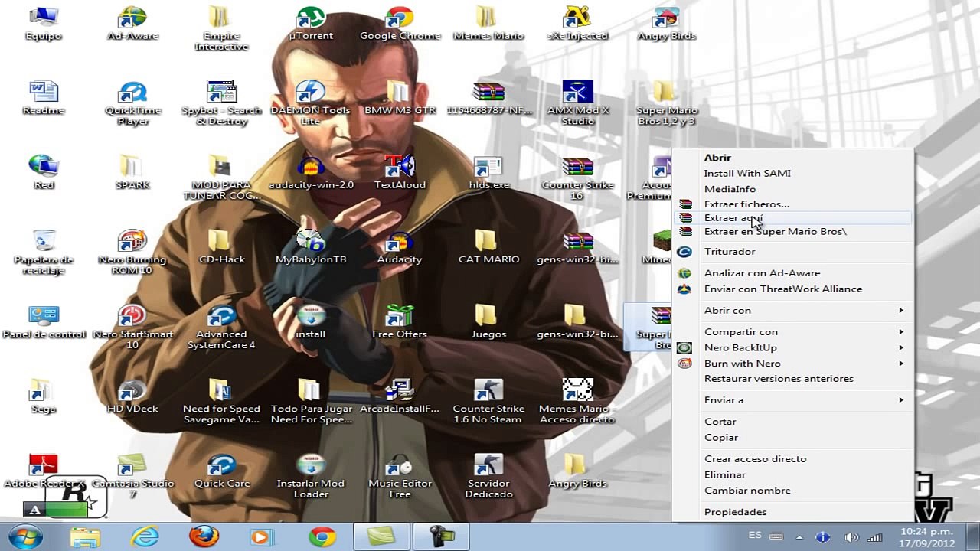Expand the Compartir con submenu
Viewport: 980px width, 551px height.
(x=793, y=332)
